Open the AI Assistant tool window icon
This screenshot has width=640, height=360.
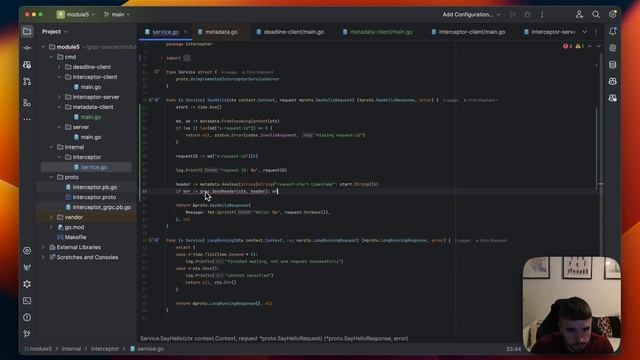point(613,48)
